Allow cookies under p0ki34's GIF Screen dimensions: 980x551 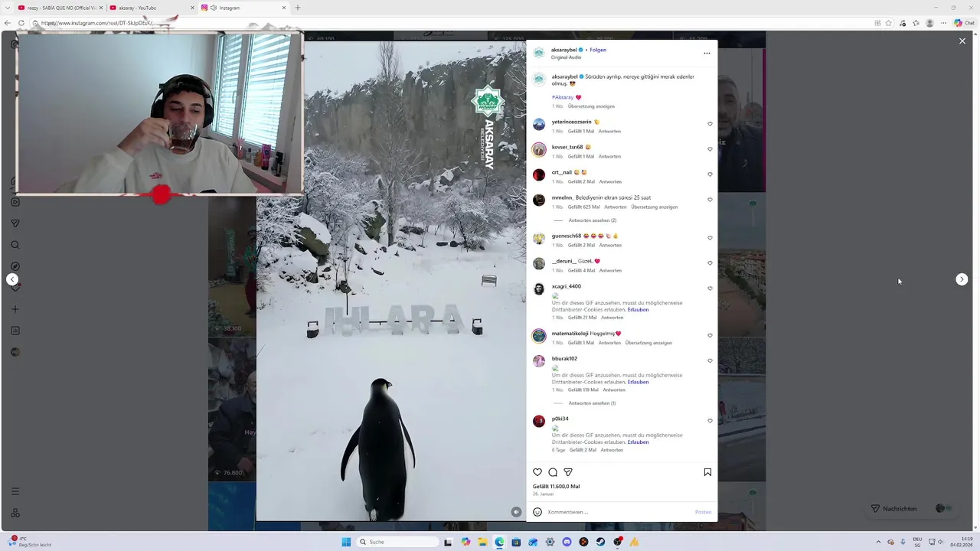click(x=638, y=442)
